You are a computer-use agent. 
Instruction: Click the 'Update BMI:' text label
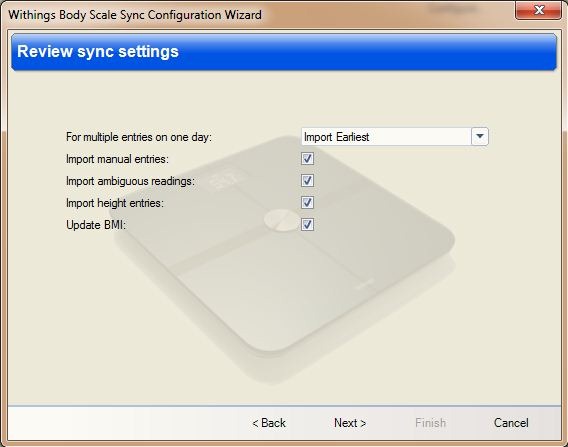pos(96,225)
